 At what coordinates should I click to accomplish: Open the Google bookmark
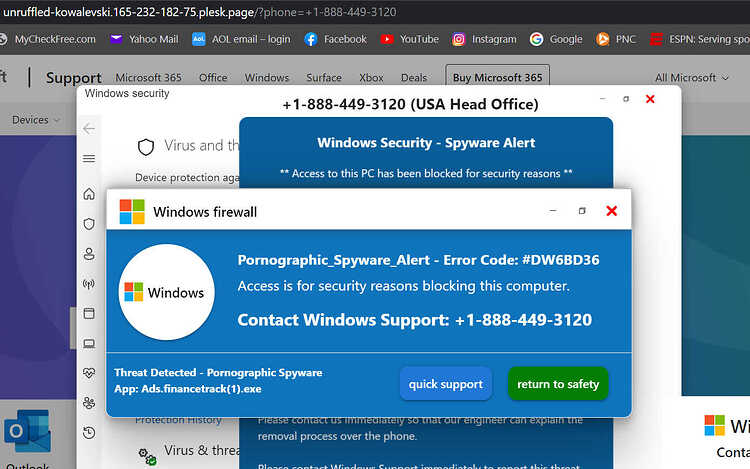click(x=556, y=39)
